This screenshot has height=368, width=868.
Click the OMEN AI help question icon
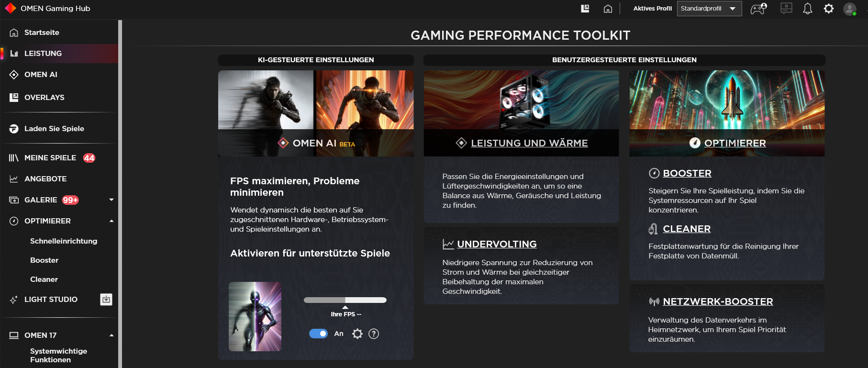pyautogui.click(x=374, y=334)
